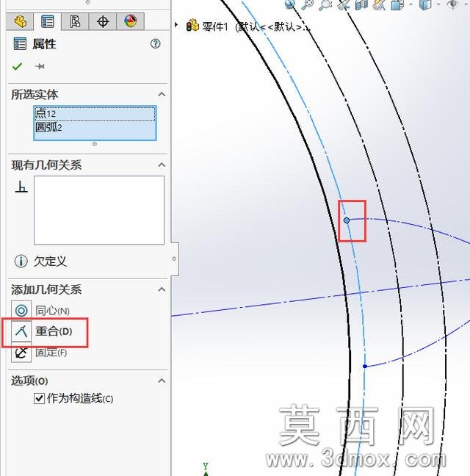Toggle the pushpin keep-visible icon

click(40, 66)
